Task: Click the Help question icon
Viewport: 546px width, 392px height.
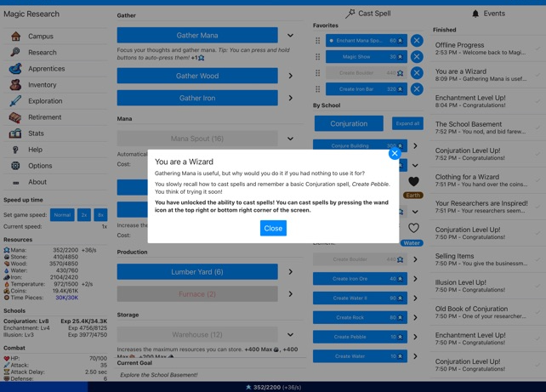Action: coord(15,150)
